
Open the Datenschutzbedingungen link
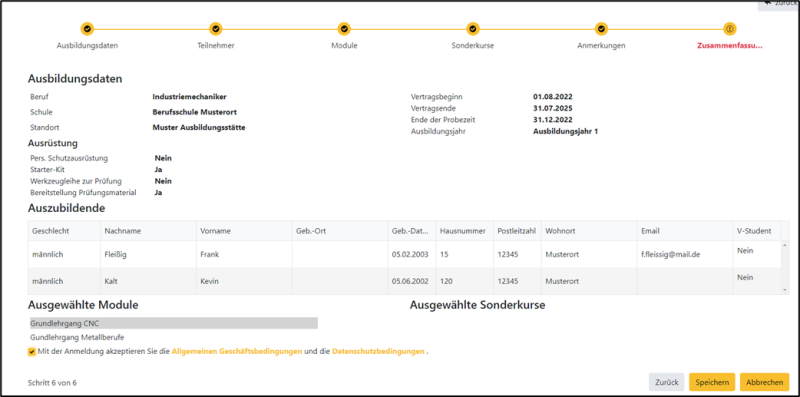[x=378, y=352]
